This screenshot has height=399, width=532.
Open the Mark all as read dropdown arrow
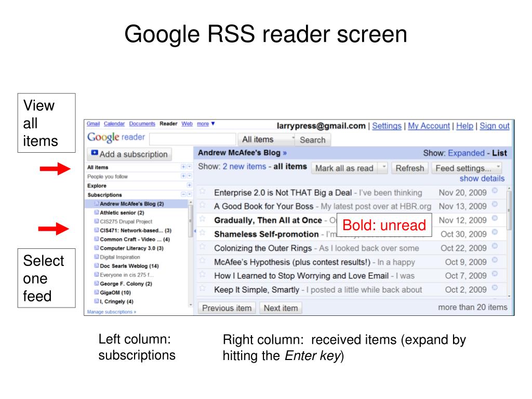(x=383, y=168)
